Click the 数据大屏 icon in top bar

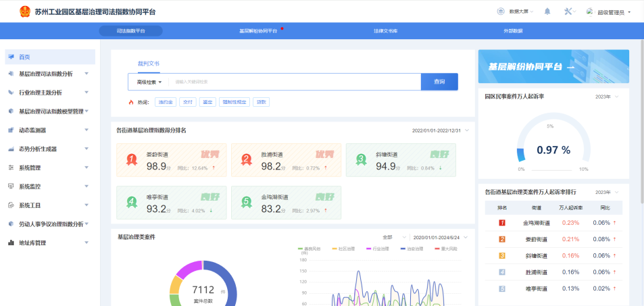pos(501,11)
